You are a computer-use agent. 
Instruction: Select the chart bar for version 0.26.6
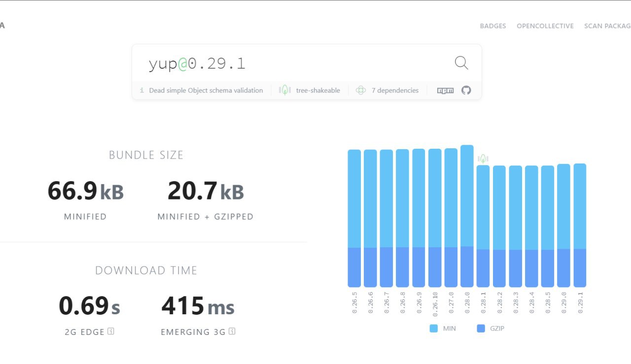click(x=370, y=218)
